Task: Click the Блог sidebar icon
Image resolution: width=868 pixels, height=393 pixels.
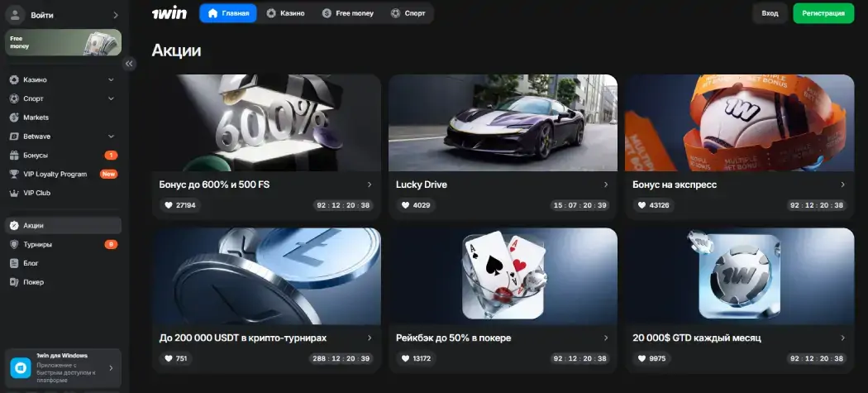Action: click(14, 263)
